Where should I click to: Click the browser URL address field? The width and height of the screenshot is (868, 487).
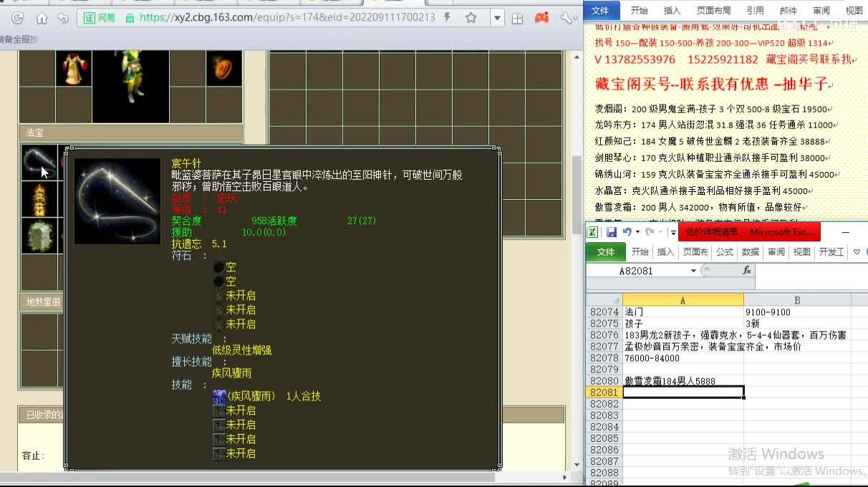(286, 18)
